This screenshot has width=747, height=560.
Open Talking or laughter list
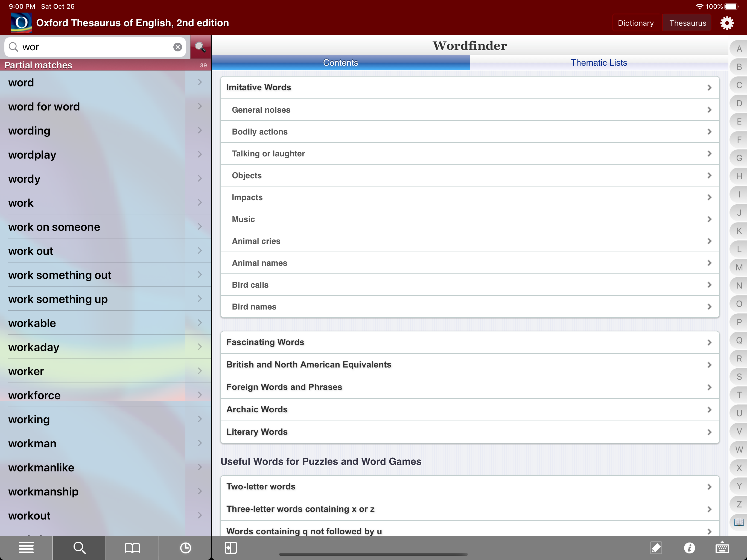pos(470,154)
